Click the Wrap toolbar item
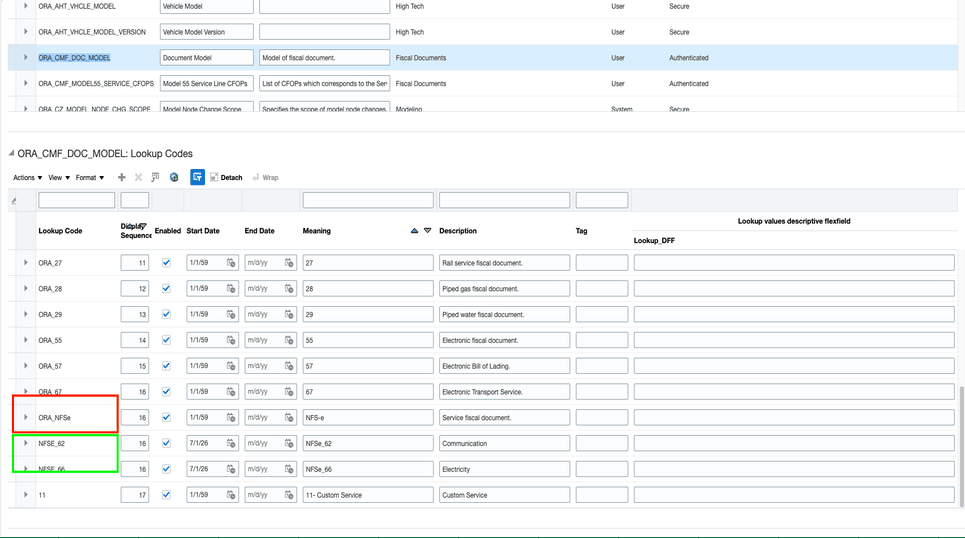Screen dimensions: 965x539 pos(265,177)
